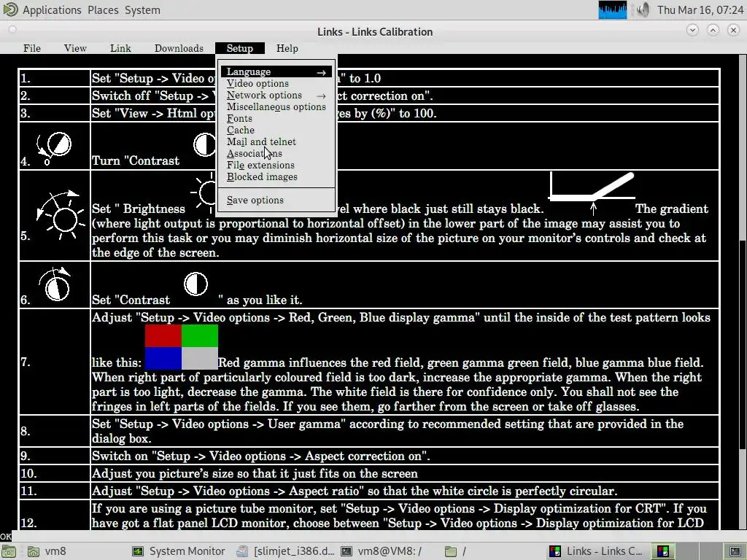Click row 8 'User gamma' instruction text

(388, 431)
